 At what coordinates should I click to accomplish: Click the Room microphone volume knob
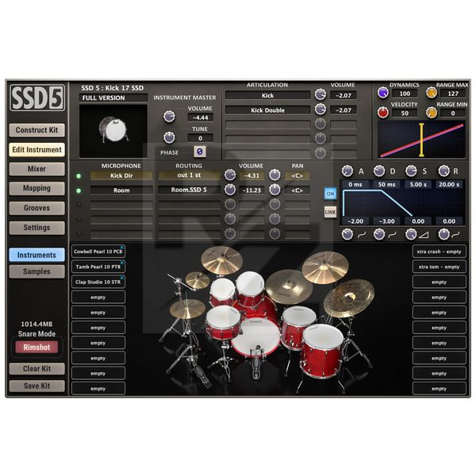[230, 190]
